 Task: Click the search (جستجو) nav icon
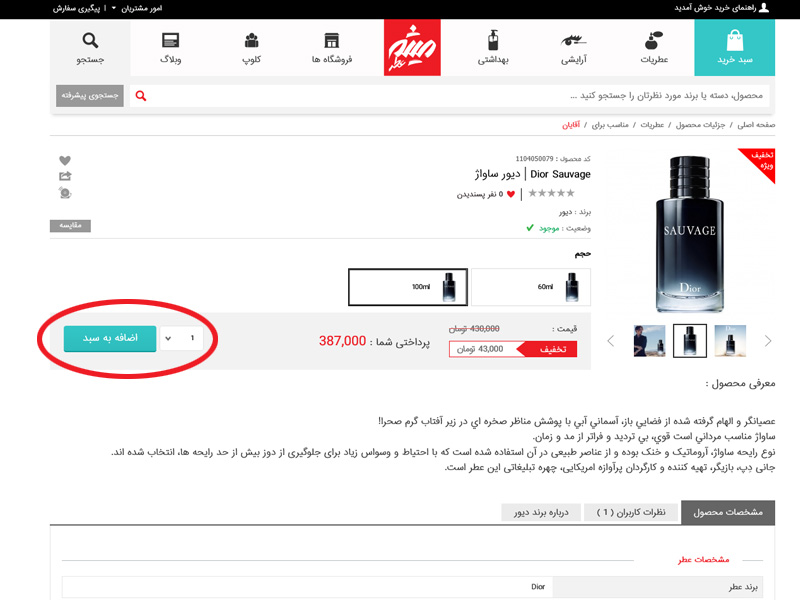coord(90,47)
